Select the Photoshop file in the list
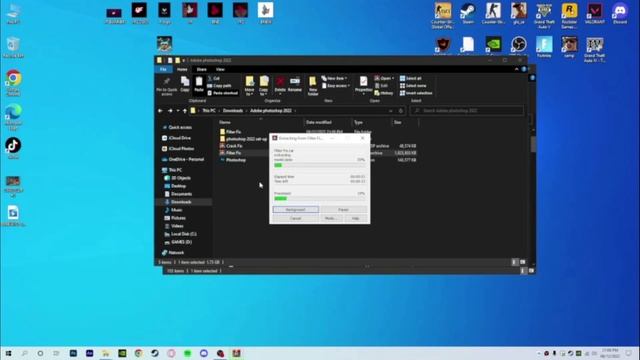The image size is (640, 360). tap(233, 160)
